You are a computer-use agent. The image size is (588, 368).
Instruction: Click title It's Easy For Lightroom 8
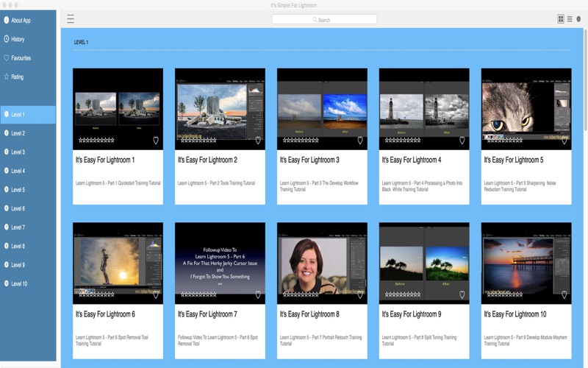tap(309, 314)
